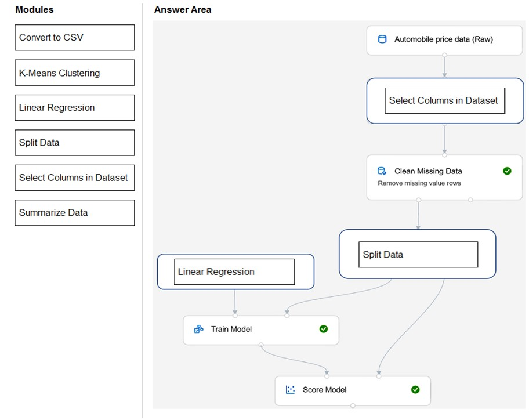Viewport: 529px width, 420px height.
Task: Click green checkmark on Clean Missing Data
Action: pos(507,171)
